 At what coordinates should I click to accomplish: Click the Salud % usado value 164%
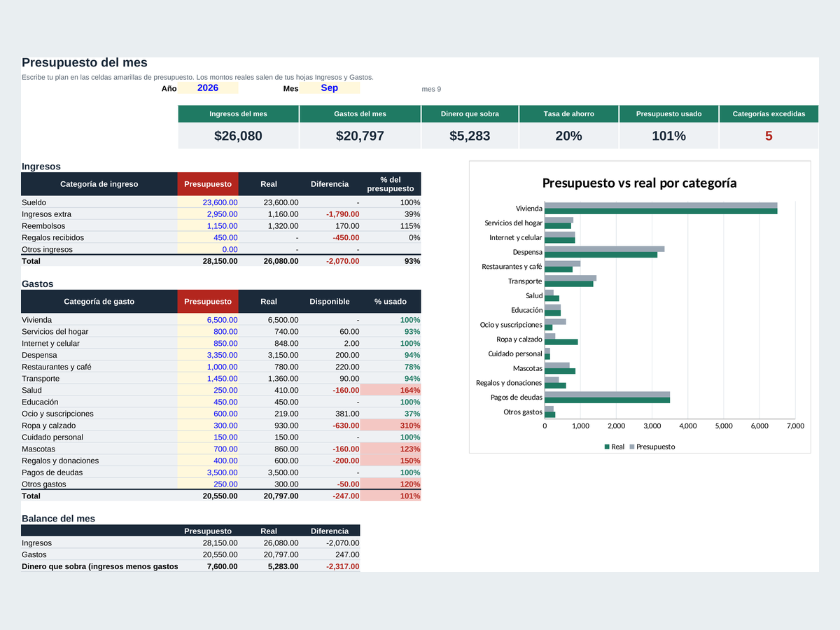(391, 390)
